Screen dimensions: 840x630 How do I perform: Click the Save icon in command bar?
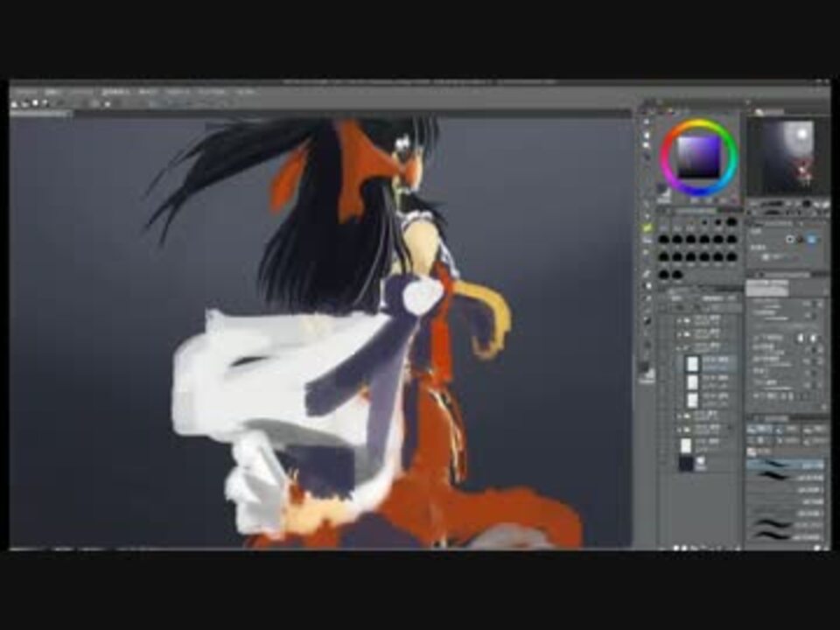coord(35,103)
